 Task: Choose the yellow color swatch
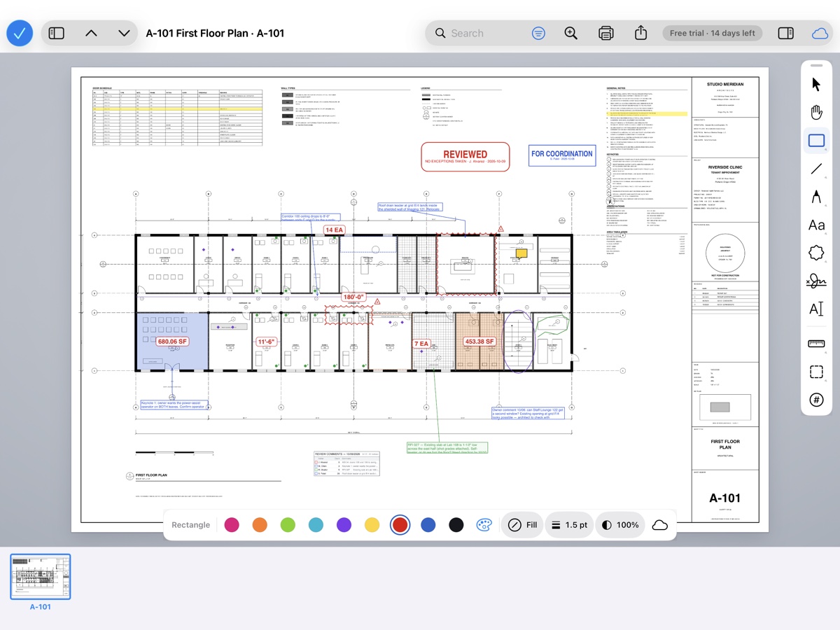pos(372,525)
